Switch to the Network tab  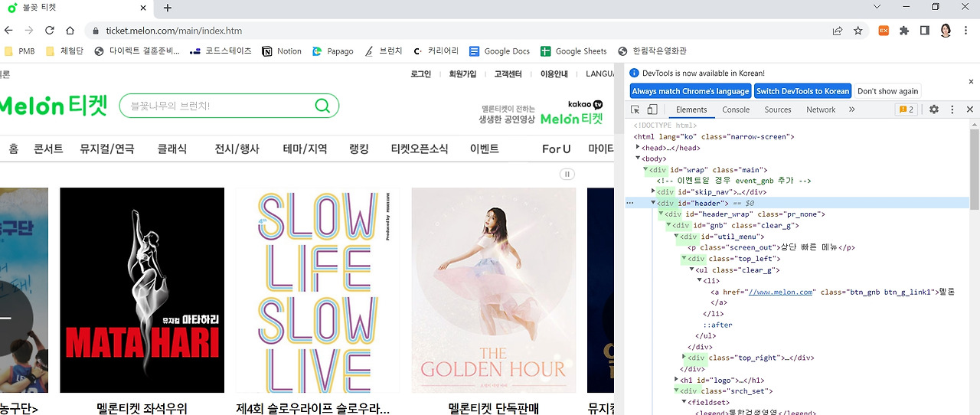tap(821, 109)
